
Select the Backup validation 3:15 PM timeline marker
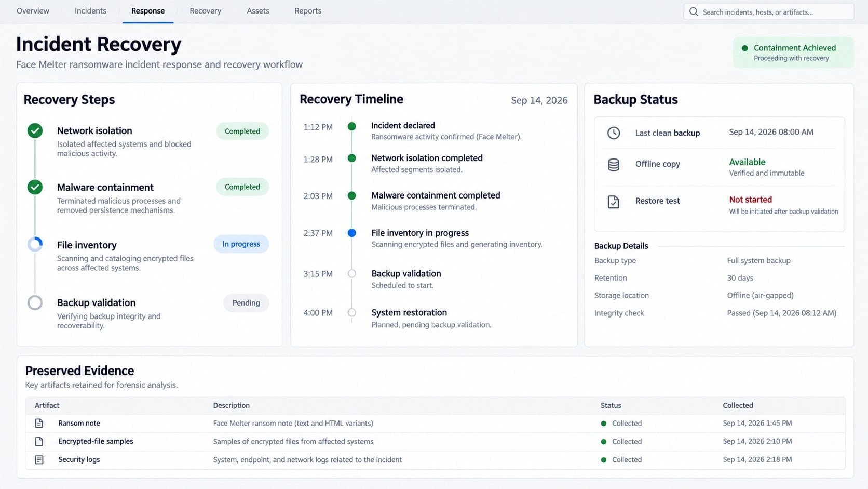352,273
